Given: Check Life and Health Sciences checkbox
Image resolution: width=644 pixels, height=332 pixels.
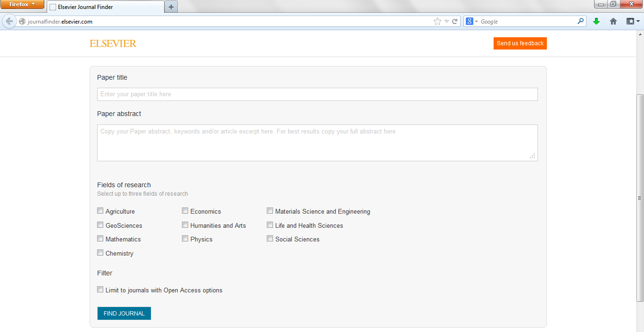Looking at the screenshot, I should (270, 225).
